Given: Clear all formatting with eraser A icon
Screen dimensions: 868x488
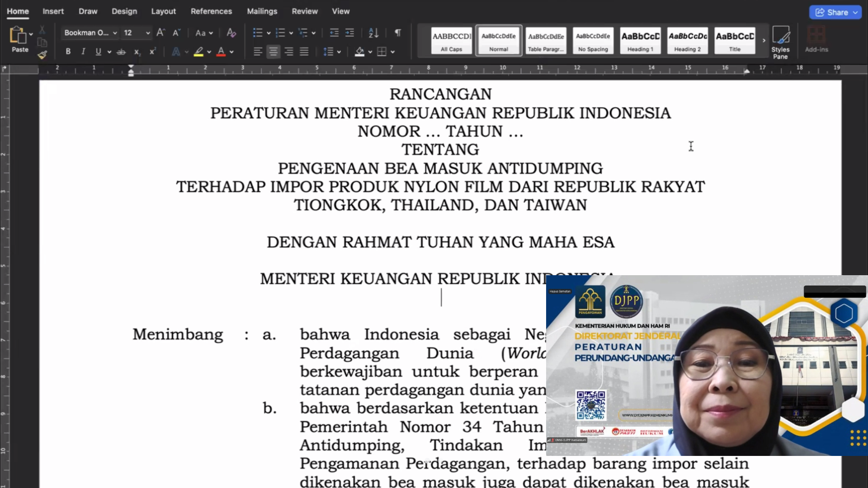Looking at the screenshot, I should click(231, 33).
